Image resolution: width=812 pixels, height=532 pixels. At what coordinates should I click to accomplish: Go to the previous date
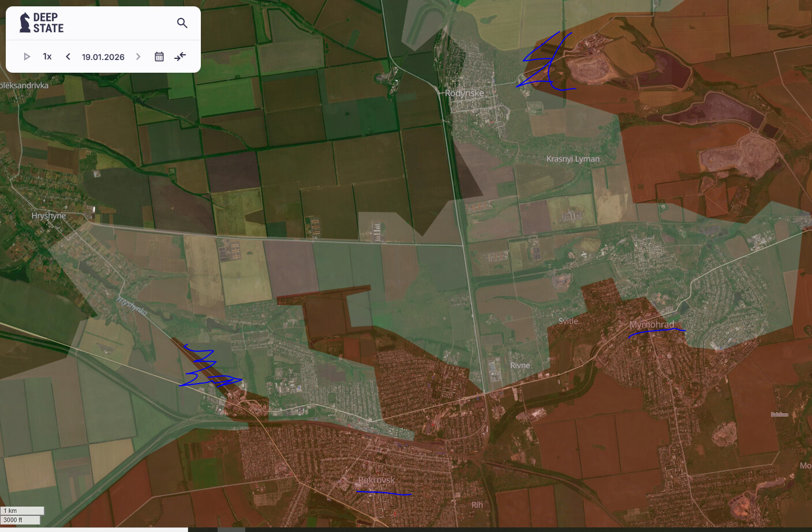point(68,57)
